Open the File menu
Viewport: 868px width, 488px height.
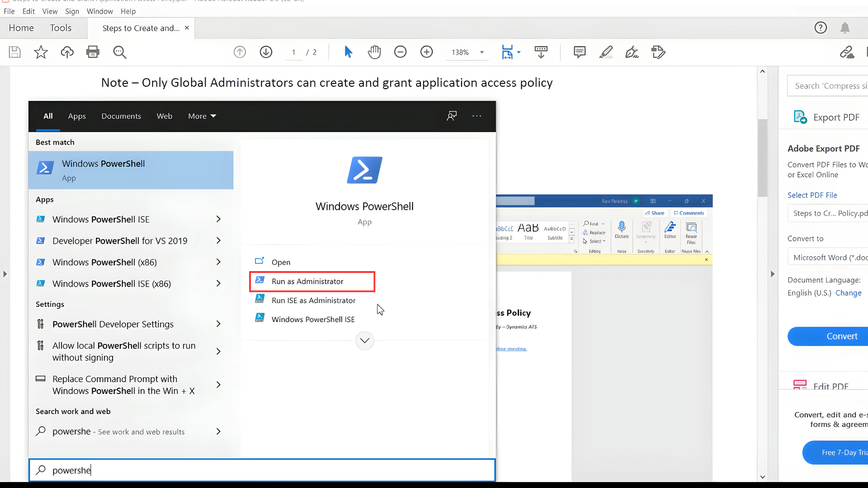click(9, 11)
